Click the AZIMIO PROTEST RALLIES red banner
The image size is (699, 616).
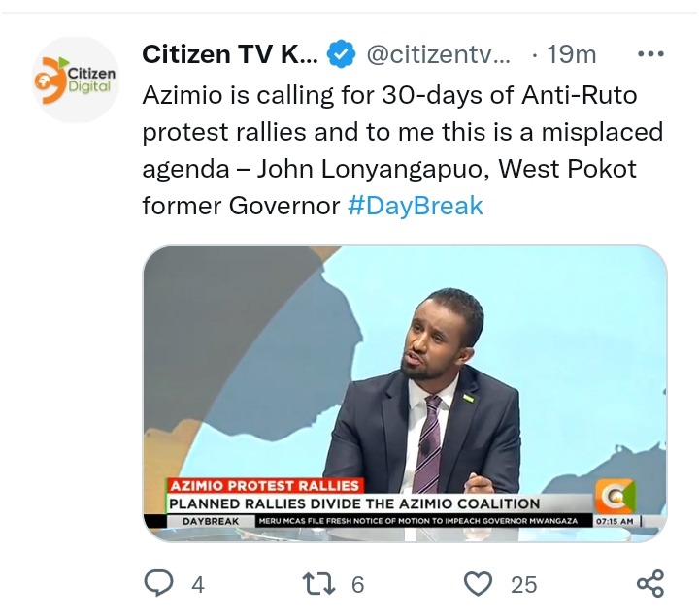pyautogui.click(x=265, y=485)
